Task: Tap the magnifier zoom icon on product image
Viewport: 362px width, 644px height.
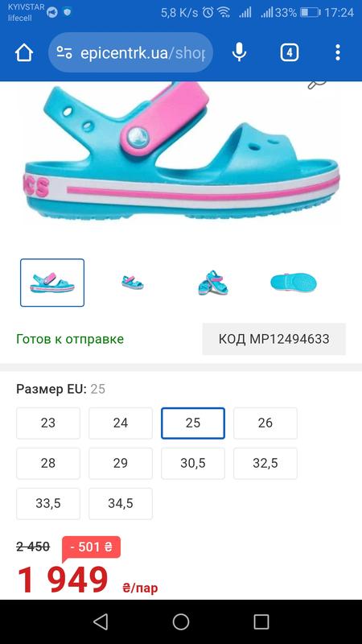Action: (317, 85)
